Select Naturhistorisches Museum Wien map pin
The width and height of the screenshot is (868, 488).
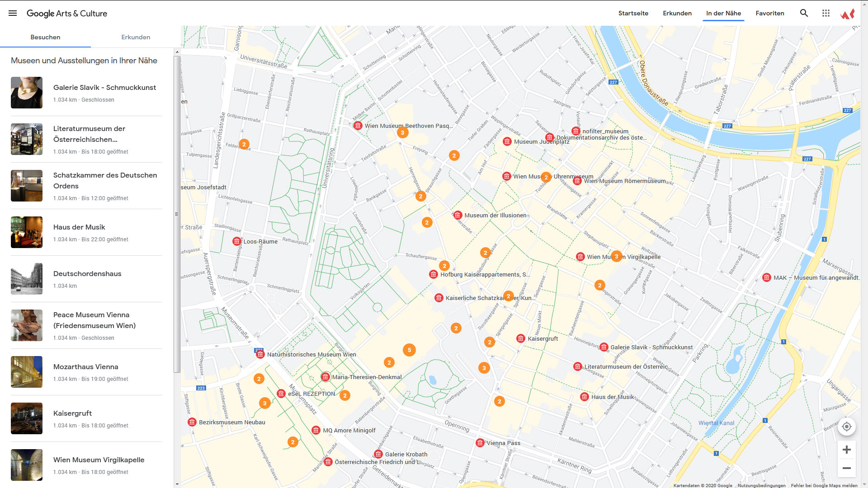pos(260,354)
